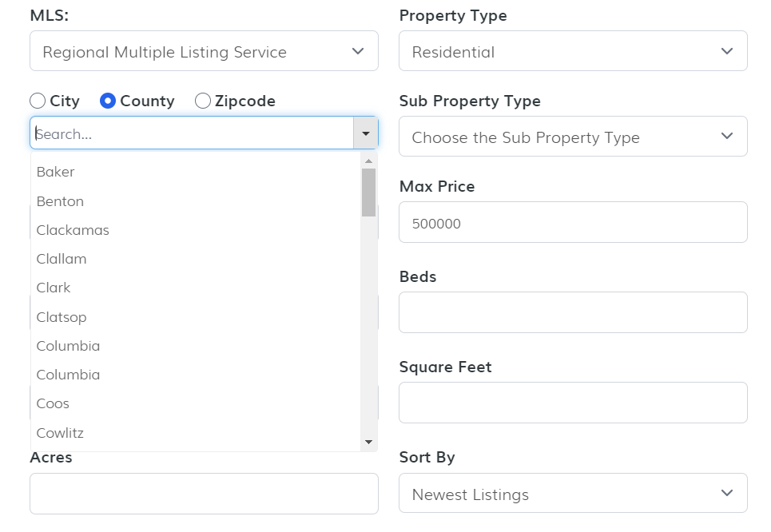Focus the Max Price input field
Viewport: 771px width, 532px height.
[x=573, y=223]
